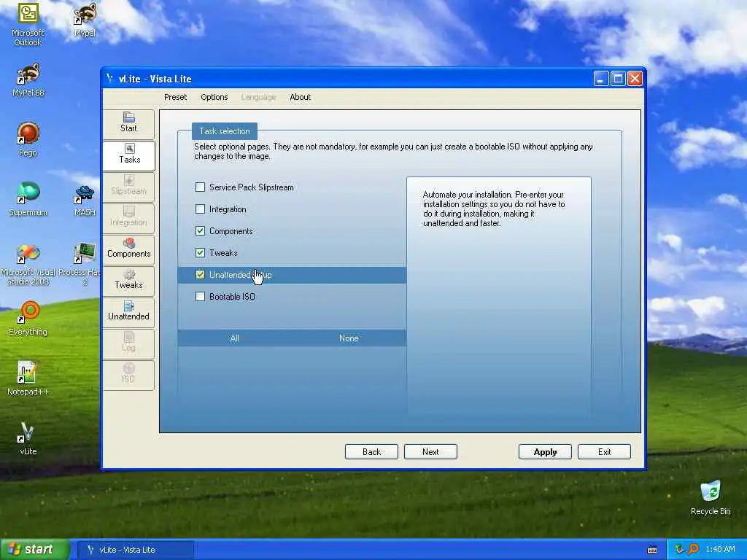Screen dimensions: 747x560
Task: Click the 'Automate your installation' description text
Action: click(494, 209)
